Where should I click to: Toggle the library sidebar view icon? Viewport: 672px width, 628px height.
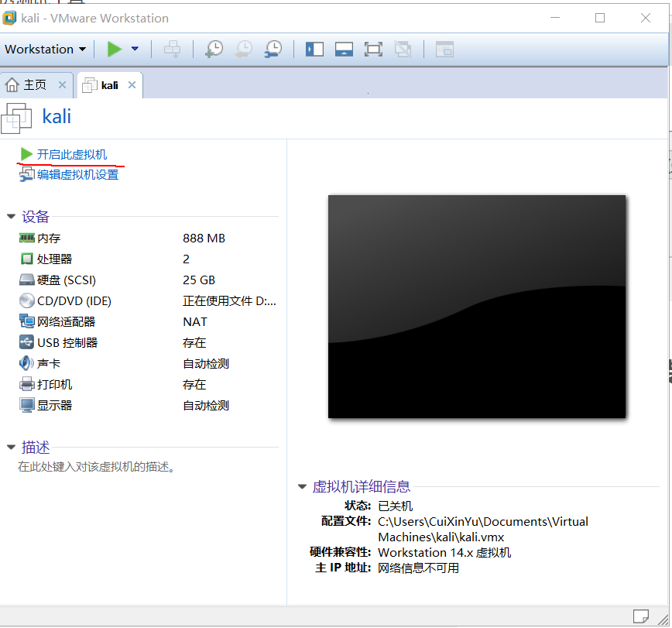click(314, 50)
